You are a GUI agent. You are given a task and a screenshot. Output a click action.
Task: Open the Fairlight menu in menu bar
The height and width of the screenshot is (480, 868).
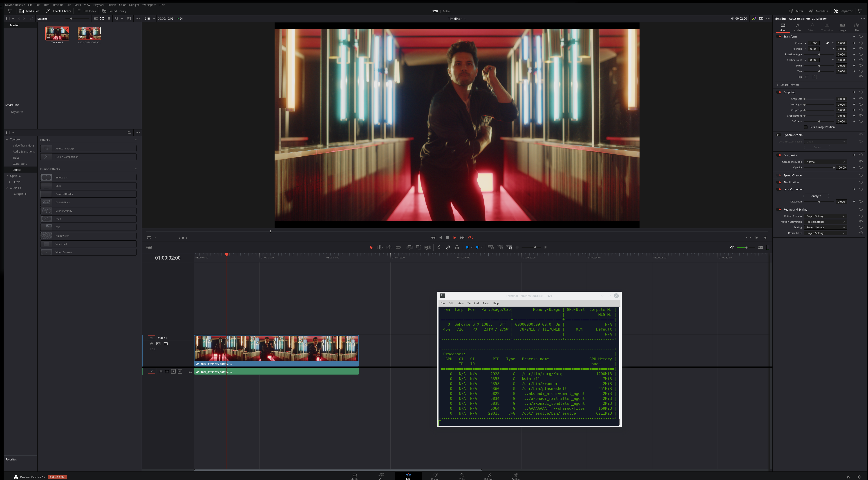point(134,5)
